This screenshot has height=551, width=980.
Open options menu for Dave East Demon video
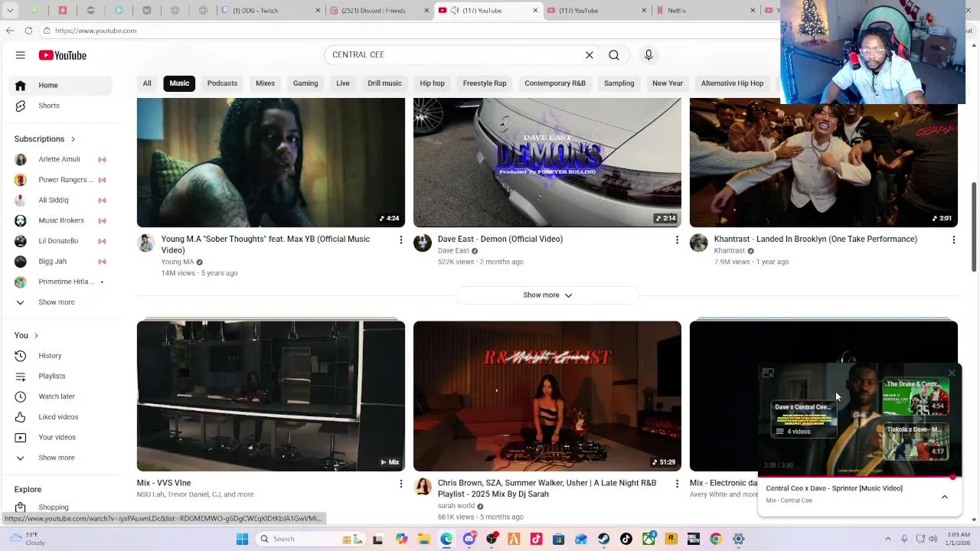[x=677, y=240]
